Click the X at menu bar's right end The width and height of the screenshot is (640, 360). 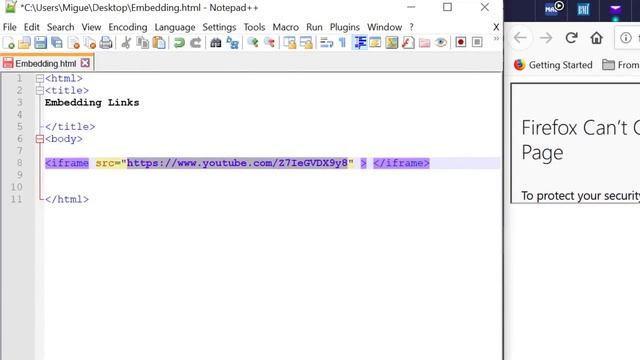click(x=496, y=27)
